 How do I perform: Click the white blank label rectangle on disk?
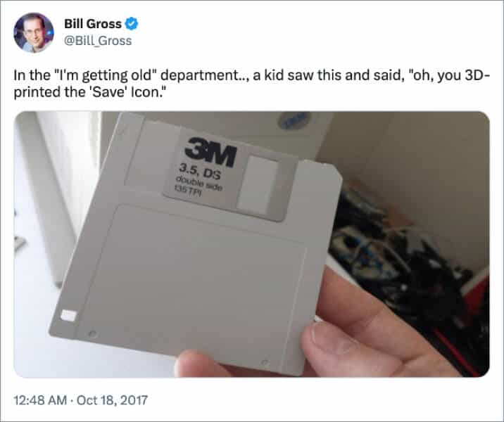tap(258, 186)
